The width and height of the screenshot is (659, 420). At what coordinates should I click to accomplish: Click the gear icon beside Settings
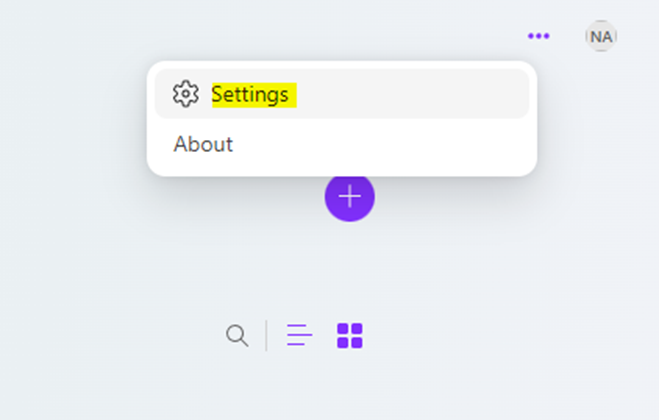coord(185,94)
